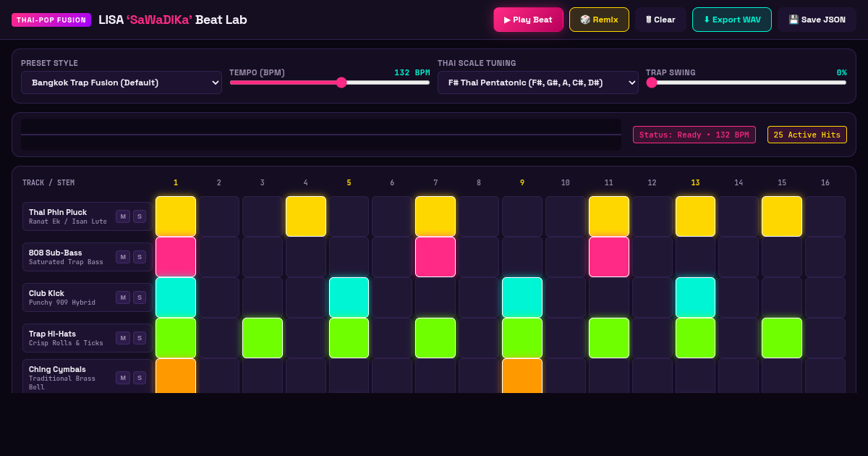The image size is (868, 456).
Task: Toggle Trap Hi-Hats step 11 pad
Action: [x=609, y=338]
